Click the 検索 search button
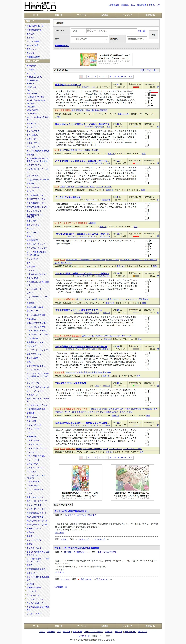The height and width of the screenshot is (644, 186). [x=153, y=35]
